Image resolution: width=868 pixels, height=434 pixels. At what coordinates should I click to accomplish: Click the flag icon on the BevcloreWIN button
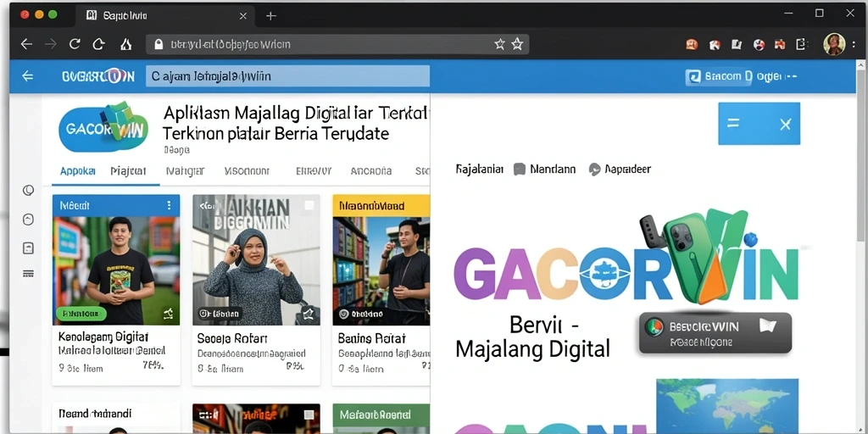coord(768,325)
